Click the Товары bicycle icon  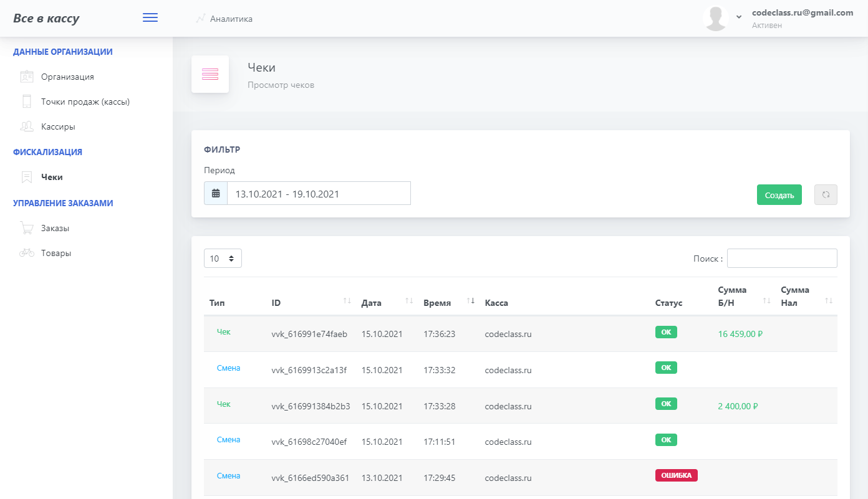click(x=27, y=253)
